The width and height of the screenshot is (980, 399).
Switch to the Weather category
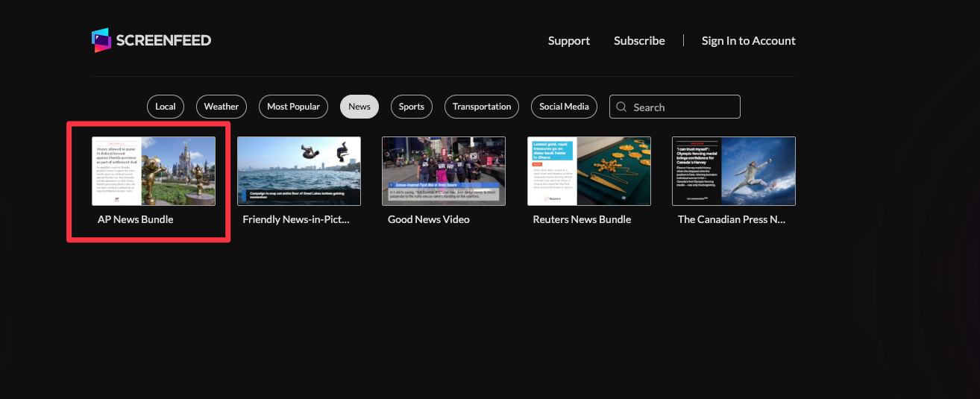222,107
